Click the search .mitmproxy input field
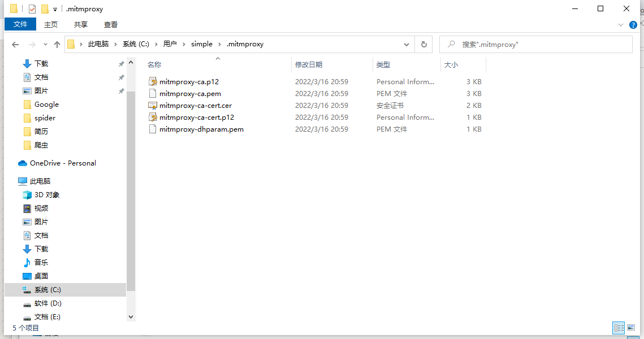Screen dimensions: 644x339 coord(535,44)
